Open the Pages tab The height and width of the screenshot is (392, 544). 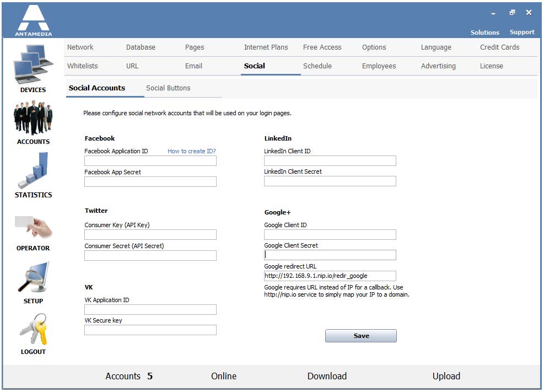tap(195, 47)
